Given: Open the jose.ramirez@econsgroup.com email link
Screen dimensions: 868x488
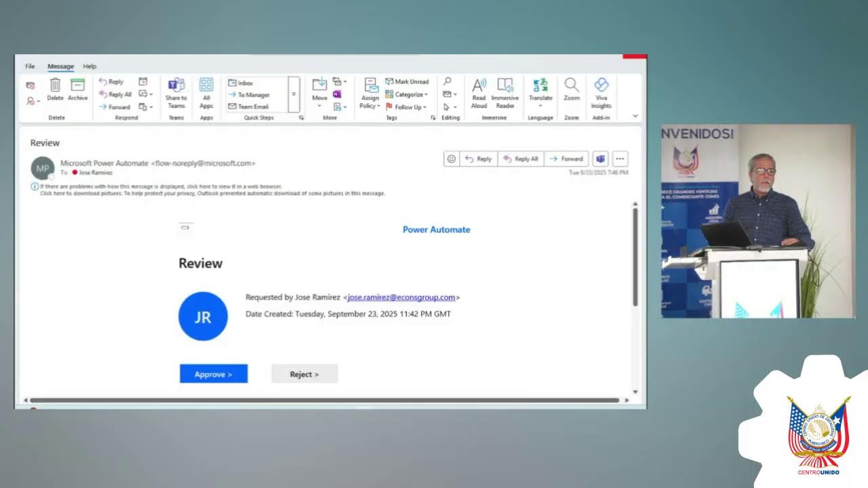Looking at the screenshot, I should [401, 298].
